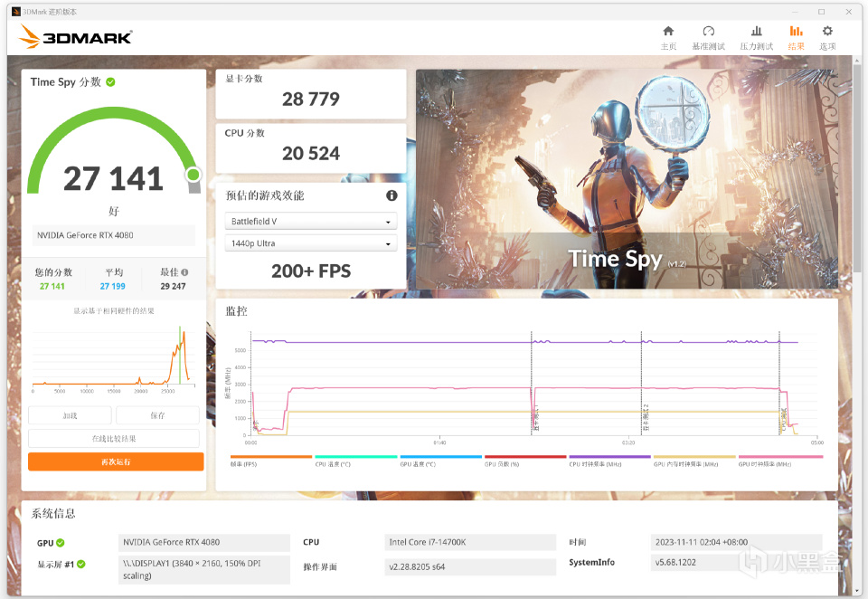Click the DISPLAY1 3840 × 2160 info field

(203, 570)
